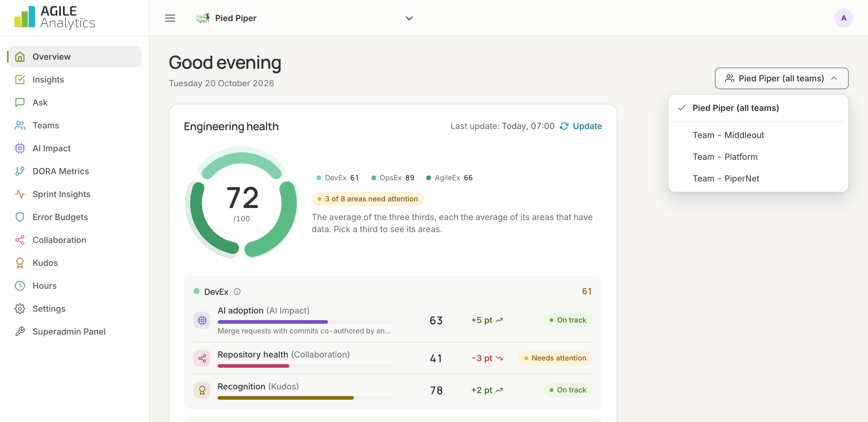Click the Update link

tap(581, 126)
